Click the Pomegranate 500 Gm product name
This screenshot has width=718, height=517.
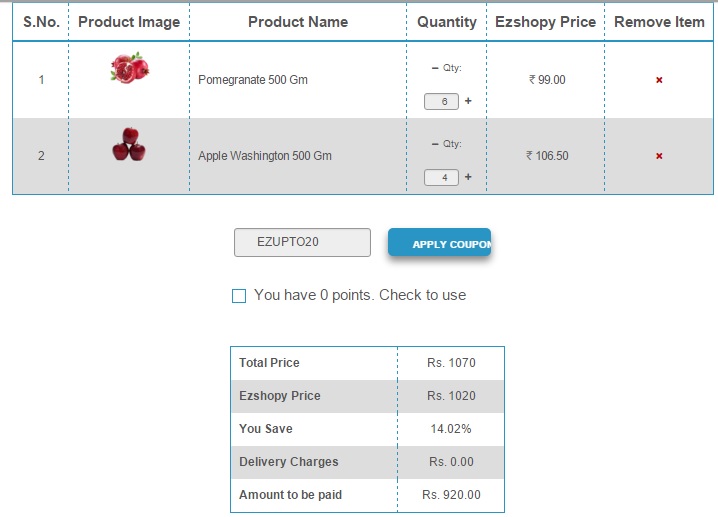click(x=253, y=80)
